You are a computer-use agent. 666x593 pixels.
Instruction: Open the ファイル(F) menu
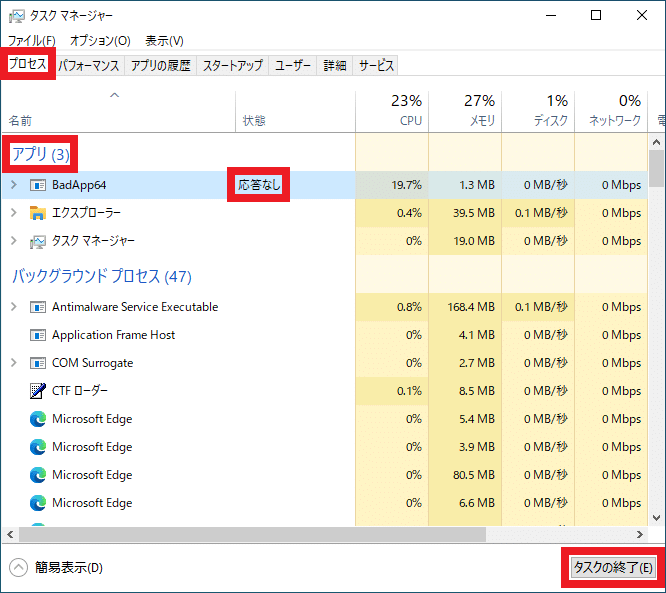coord(32,41)
